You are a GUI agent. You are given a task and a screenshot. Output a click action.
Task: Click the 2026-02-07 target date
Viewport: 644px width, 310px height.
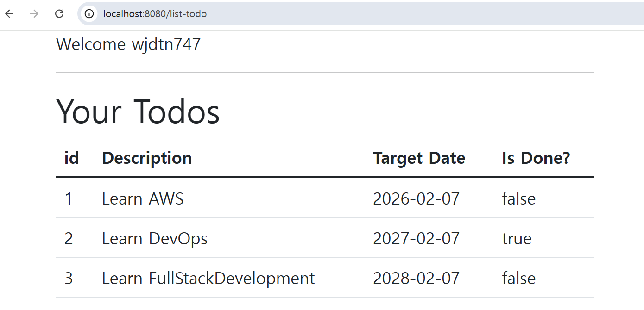pyautogui.click(x=416, y=198)
